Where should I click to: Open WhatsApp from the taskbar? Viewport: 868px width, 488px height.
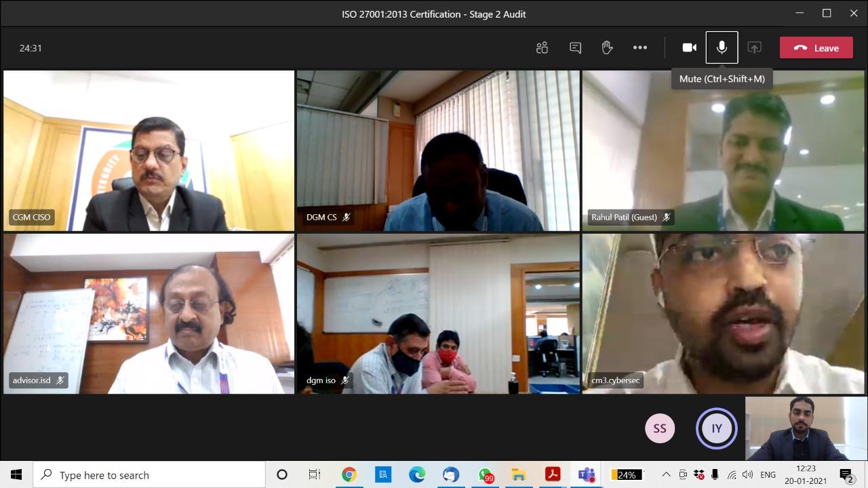(485, 474)
